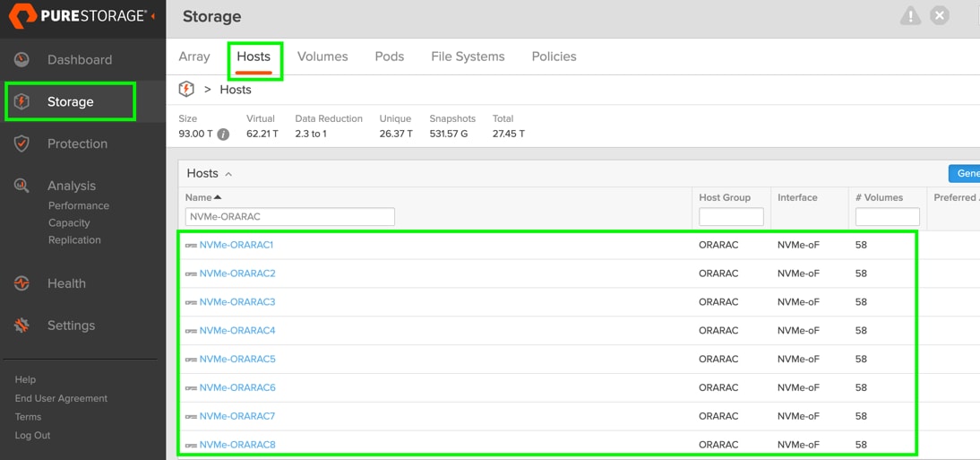Image resolution: width=980 pixels, height=460 pixels.
Task: Open the NVMe-ORARAC7 host link
Action: (237, 416)
